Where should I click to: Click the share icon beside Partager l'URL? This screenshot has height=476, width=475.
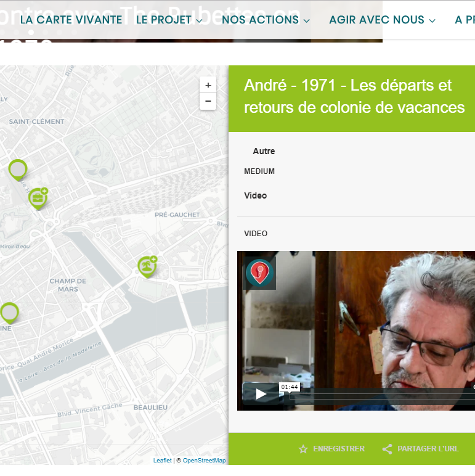coord(387,449)
